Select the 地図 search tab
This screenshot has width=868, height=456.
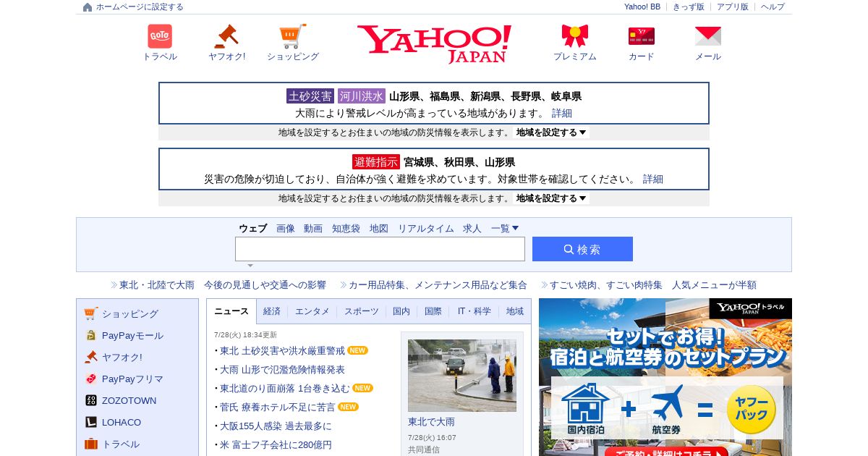[x=379, y=228]
